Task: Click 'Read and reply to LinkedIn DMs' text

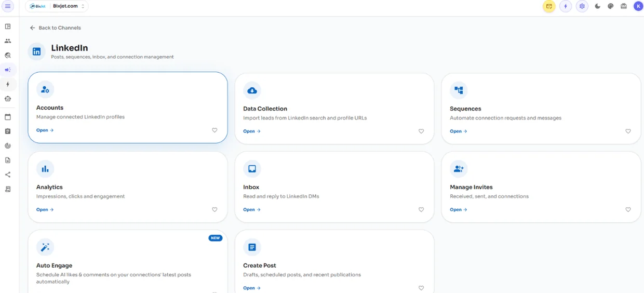Action: pyautogui.click(x=281, y=196)
